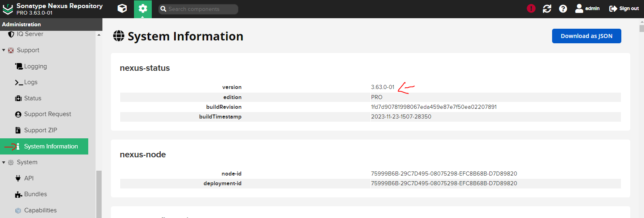Open the help question mark icon
This screenshot has width=644, height=218.
(563, 8)
